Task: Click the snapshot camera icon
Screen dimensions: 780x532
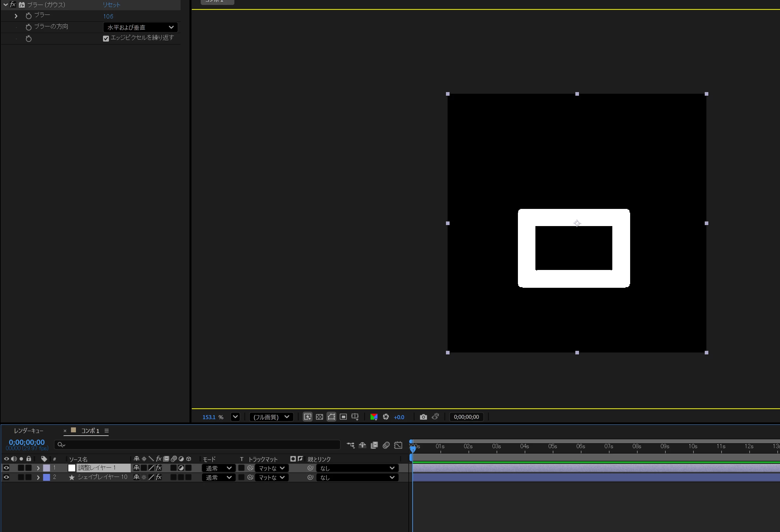Action: (x=423, y=417)
